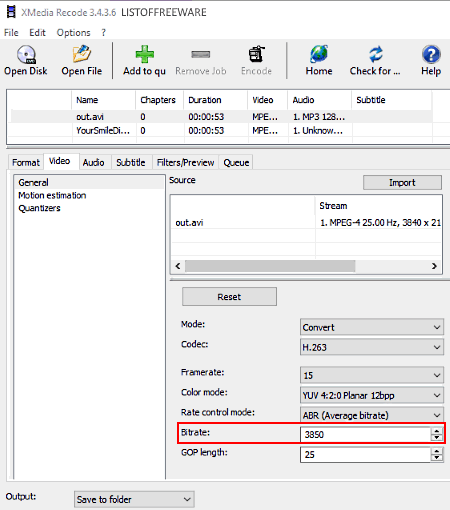Click the Video column header in file list

(267, 100)
